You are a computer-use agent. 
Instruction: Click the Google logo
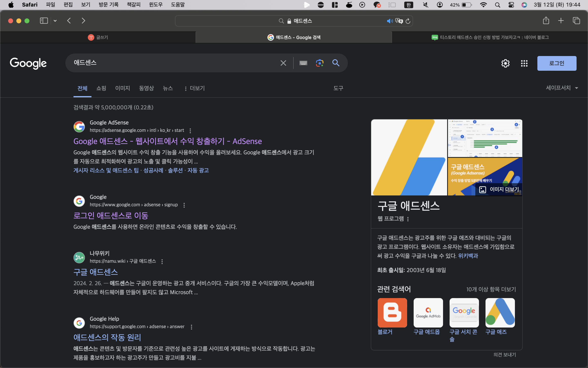click(28, 63)
